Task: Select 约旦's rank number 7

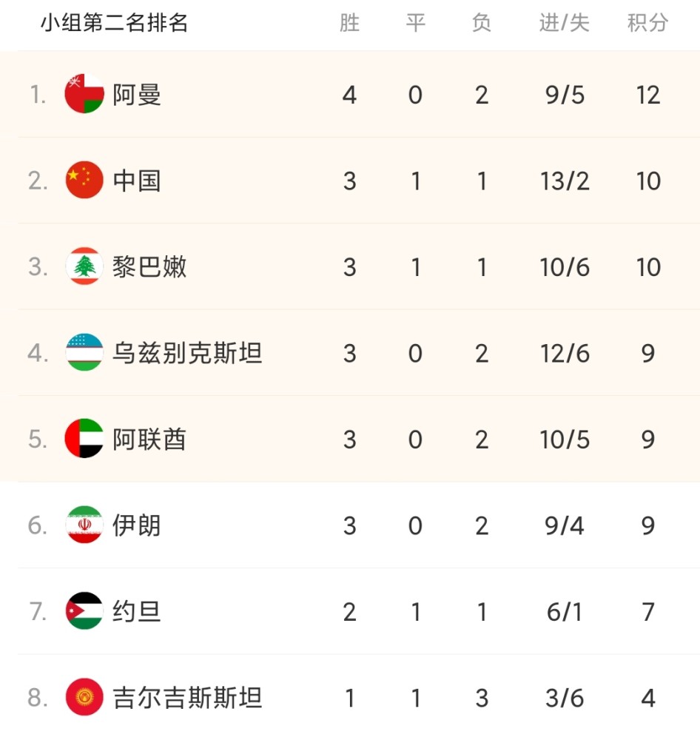Action: point(38,612)
